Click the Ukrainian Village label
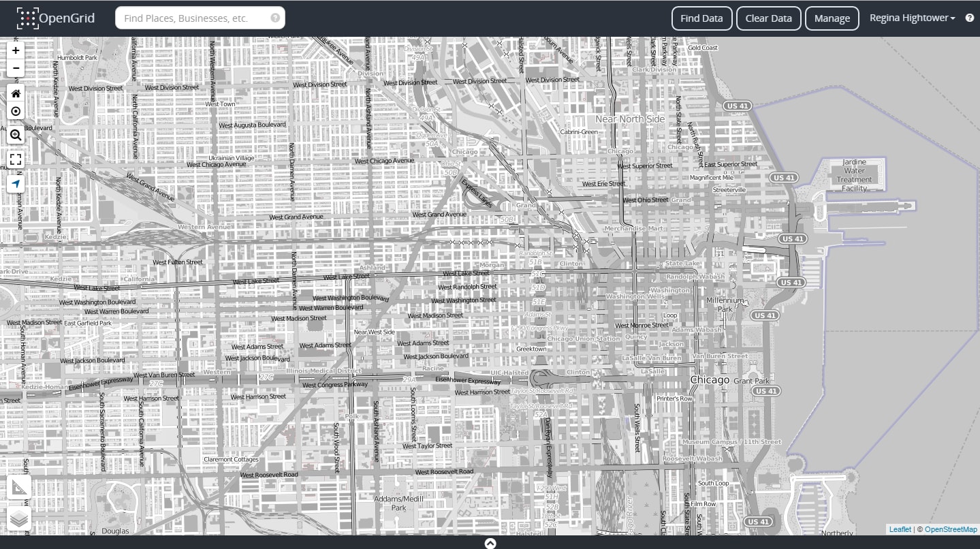This screenshot has width=980, height=549. click(x=232, y=158)
